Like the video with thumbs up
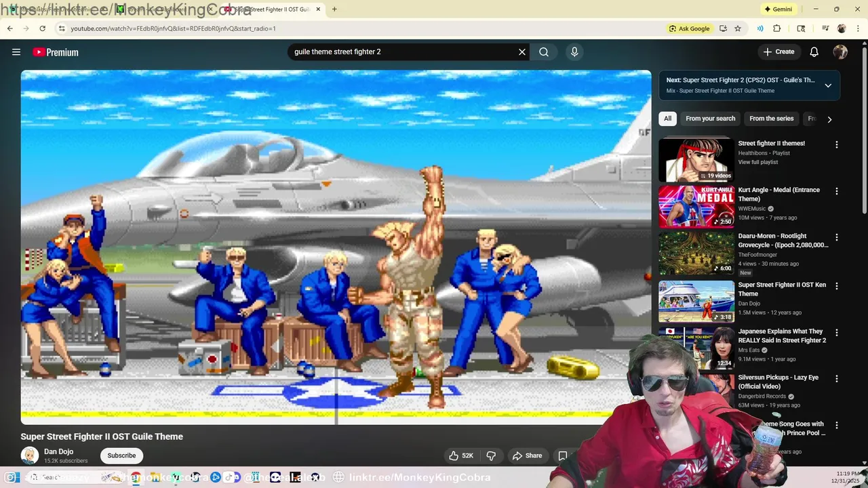The width and height of the screenshot is (868, 488). pyautogui.click(x=460, y=455)
